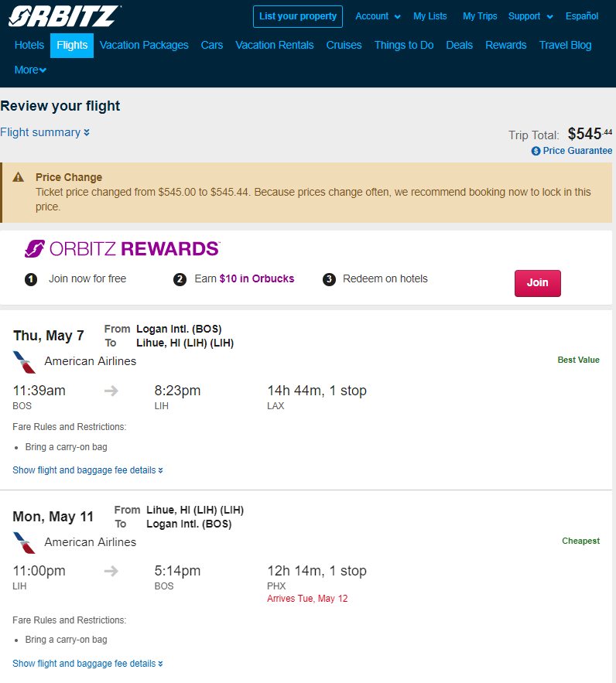Screen dimensions: 616x683
Task: Open the Account dropdown menu
Action: 378,16
